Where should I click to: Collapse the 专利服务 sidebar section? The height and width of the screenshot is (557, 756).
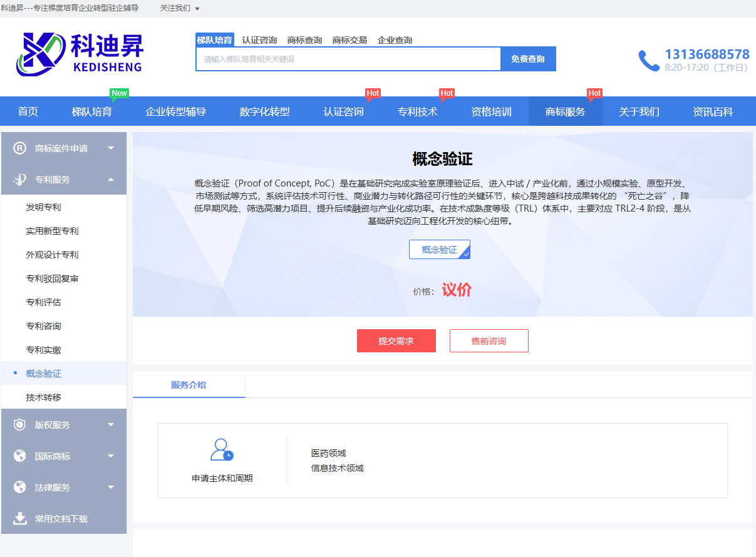pyautogui.click(x=111, y=180)
